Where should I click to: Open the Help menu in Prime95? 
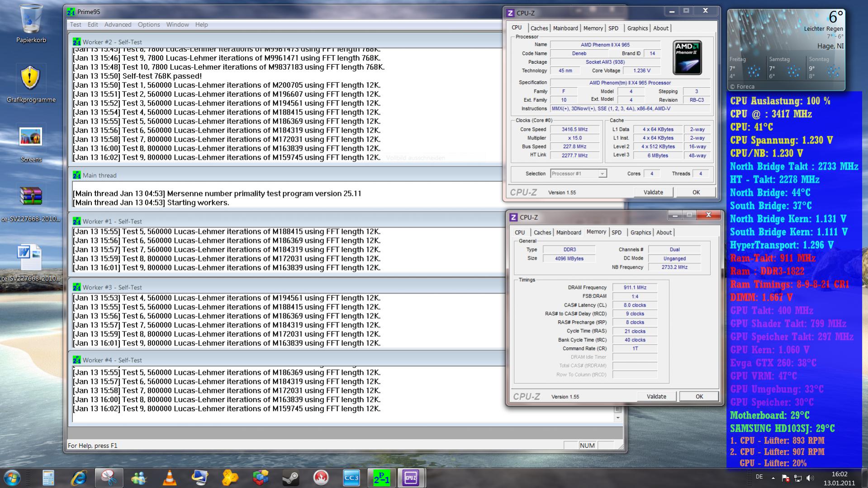click(201, 24)
